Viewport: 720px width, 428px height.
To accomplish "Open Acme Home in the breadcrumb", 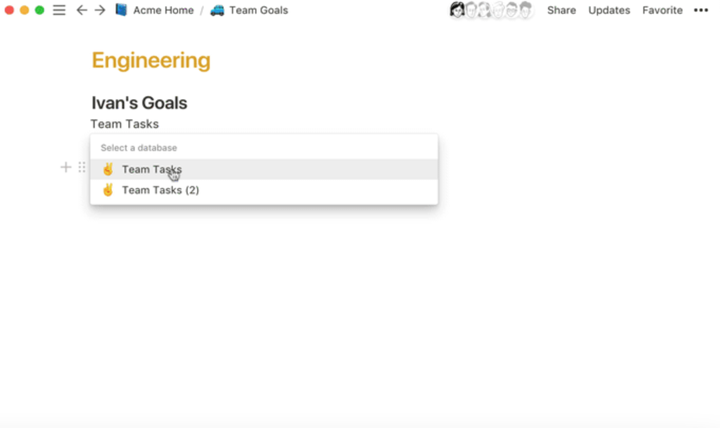I will 163,10.
